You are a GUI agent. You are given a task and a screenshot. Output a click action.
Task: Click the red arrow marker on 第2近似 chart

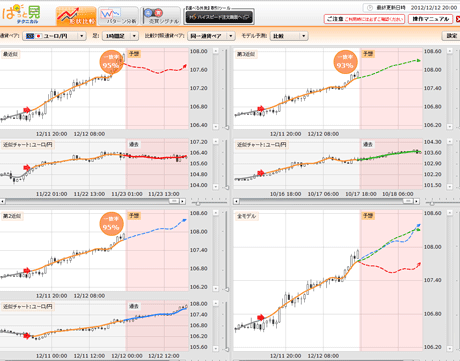27,271
